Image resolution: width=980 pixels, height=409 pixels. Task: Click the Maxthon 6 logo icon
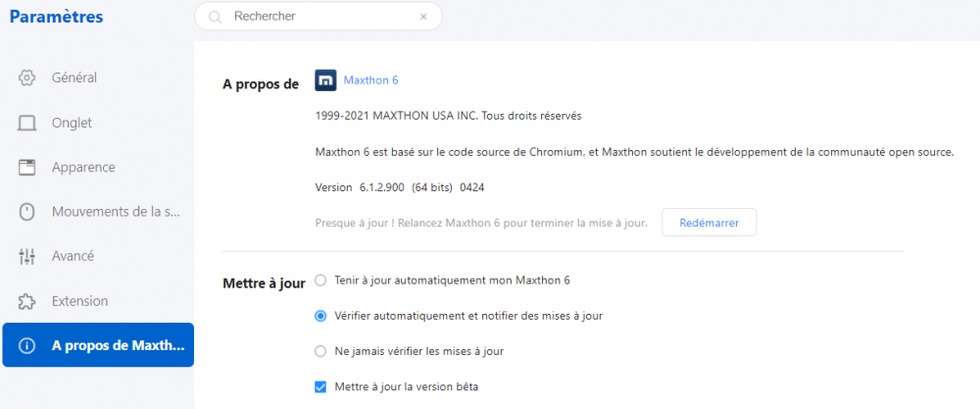click(325, 80)
